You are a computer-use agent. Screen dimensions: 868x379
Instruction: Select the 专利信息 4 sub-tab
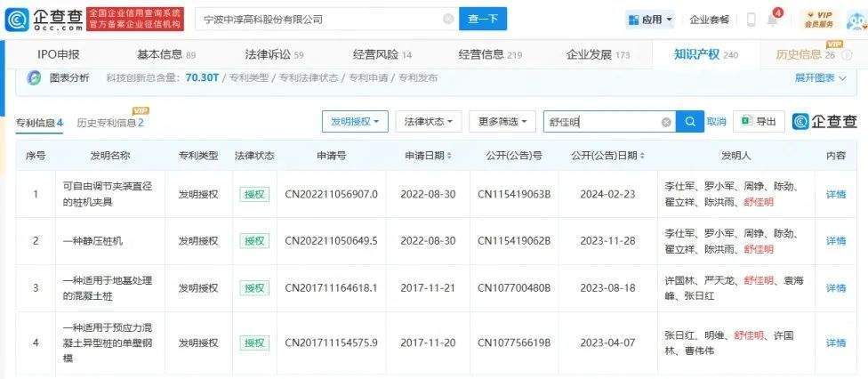39,123
